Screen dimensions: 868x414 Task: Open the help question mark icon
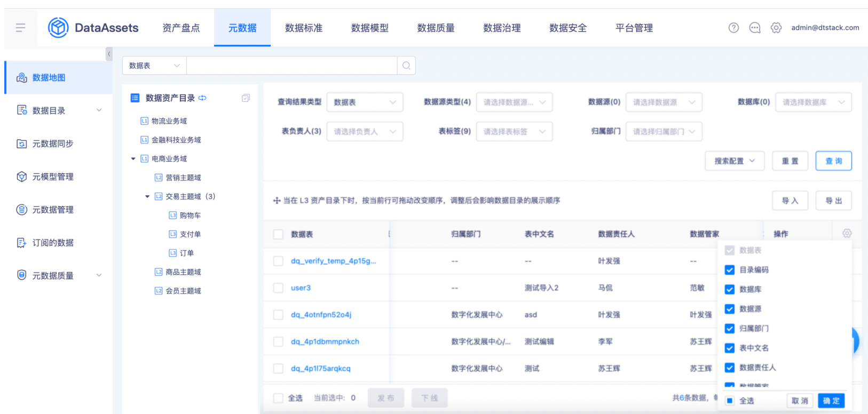pos(733,28)
